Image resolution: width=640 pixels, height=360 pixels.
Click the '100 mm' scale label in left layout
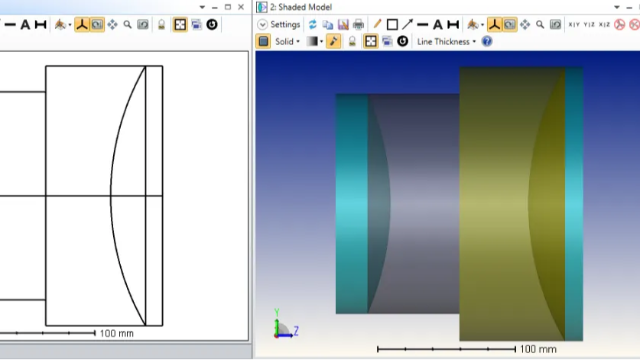pyautogui.click(x=117, y=333)
